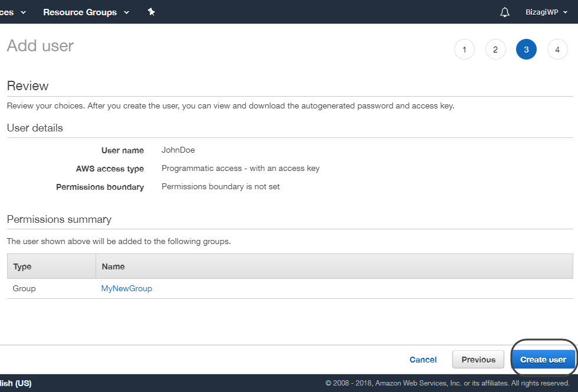Open the Services menu at top left

pos(13,12)
